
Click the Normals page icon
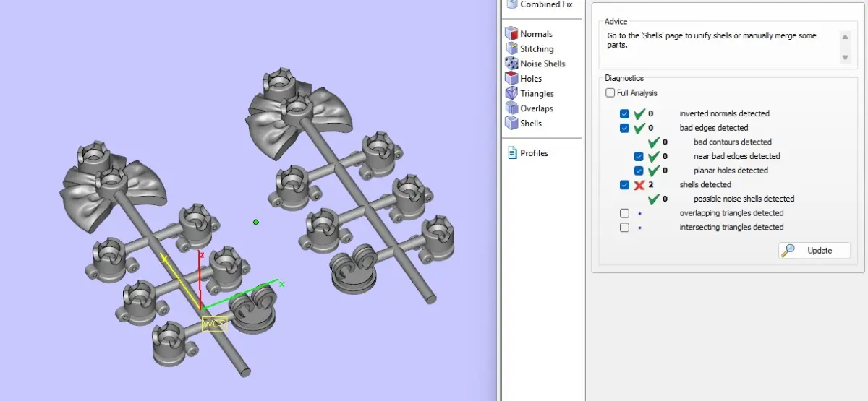pyautogui.click(x=511, y=34)
